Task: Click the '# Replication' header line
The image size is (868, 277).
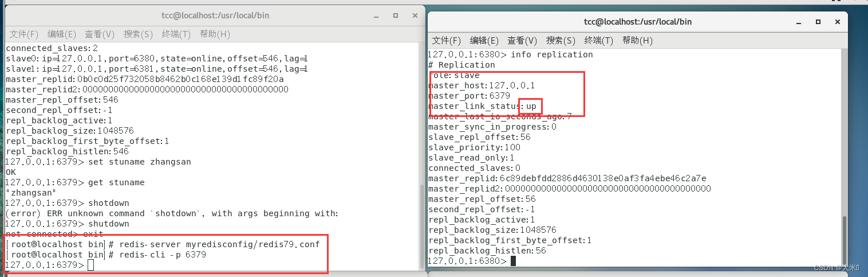Action: pyautogui.click(x=461, y=65)
